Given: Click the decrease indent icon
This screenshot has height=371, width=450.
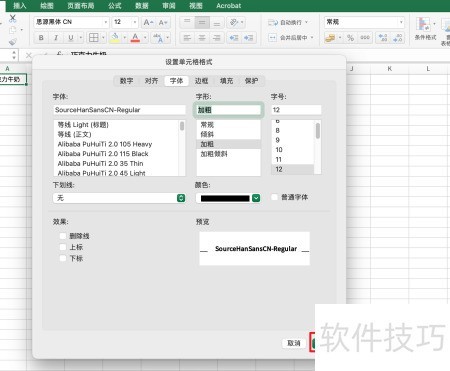Looking at the screenshot, I should click(234, 38).
